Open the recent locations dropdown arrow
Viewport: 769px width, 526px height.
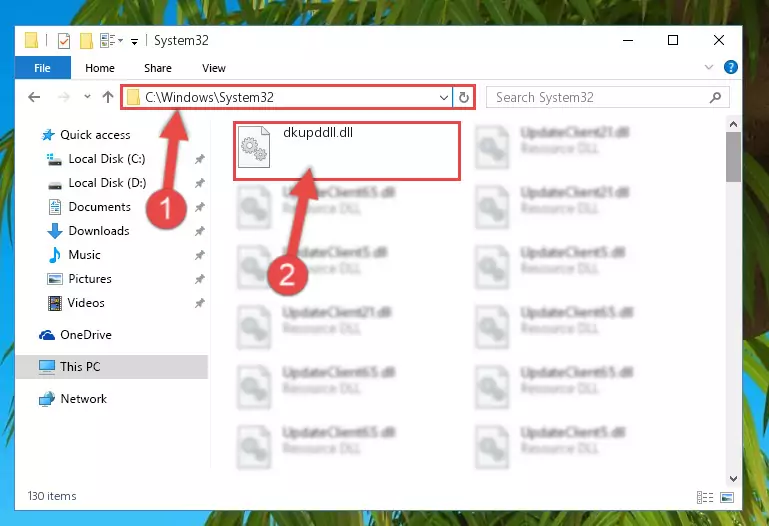pos(87,97)
